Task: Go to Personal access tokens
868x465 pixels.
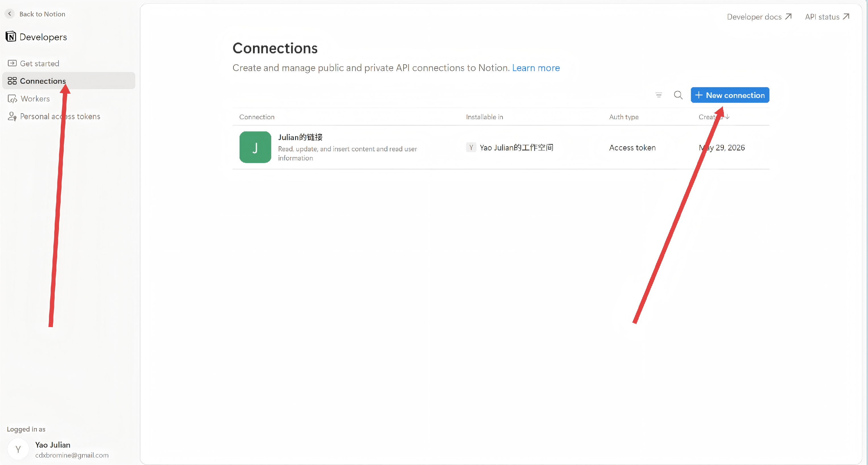Action: coord(69,116)
